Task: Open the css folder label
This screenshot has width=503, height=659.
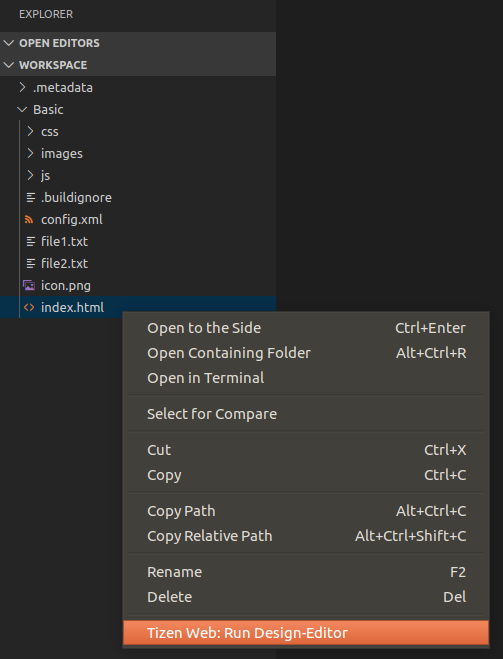Action: pos(50,132)
